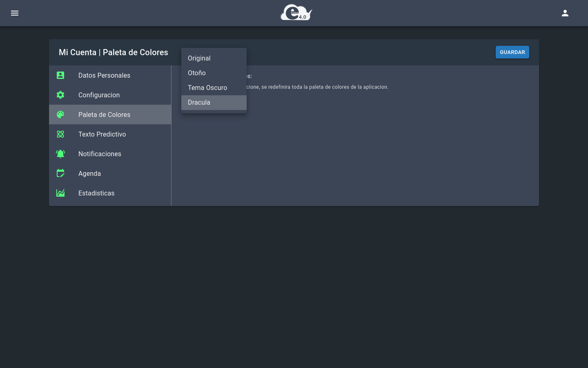
Task: Click the Configuracion gear icon
Action: [x=60, y=95]
